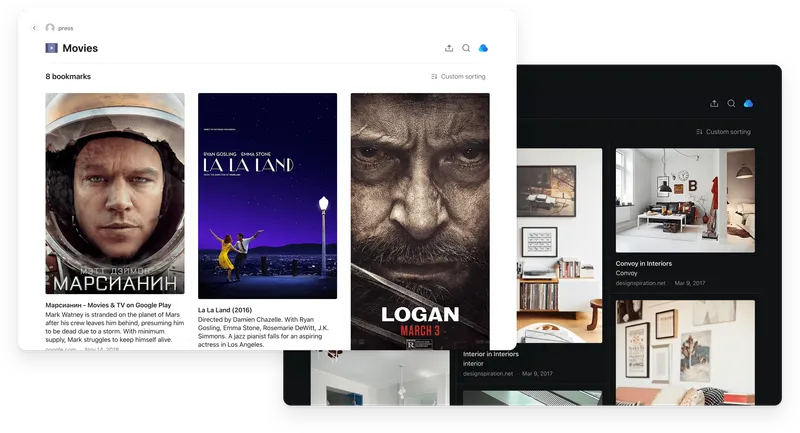Open search in the dark Interiors window
The height and width of the screenshot is (433, 800).
click(x=731, y=103)
